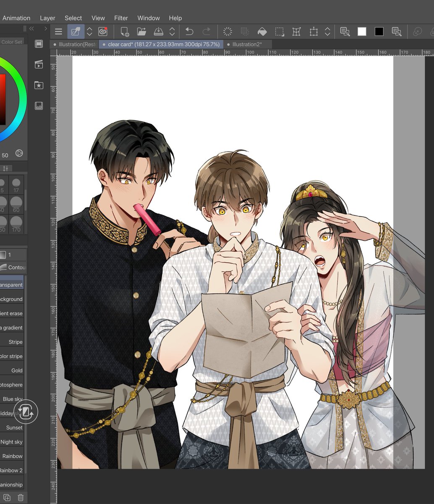
Task: Create a new canvas using the toolbar icon
Action: 124,31
